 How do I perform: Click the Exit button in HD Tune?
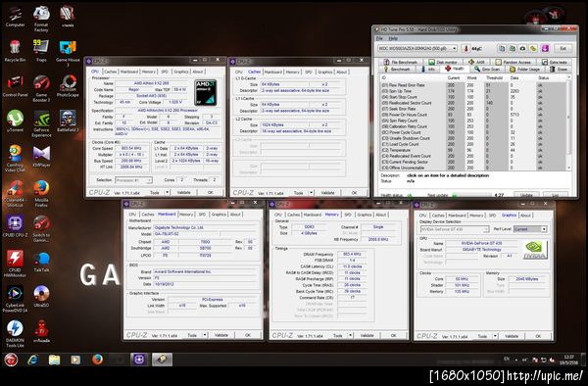[563, 48]
